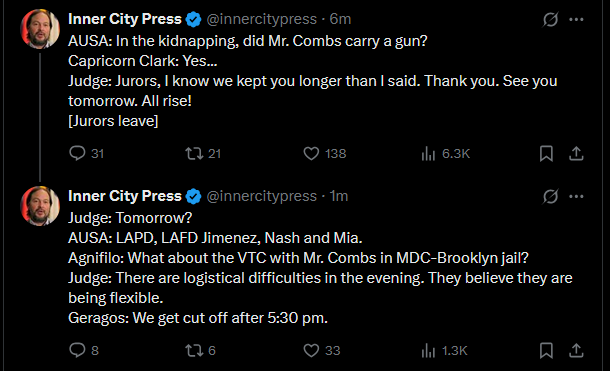Open Grok explain icon on first tweet

[550, 19]
